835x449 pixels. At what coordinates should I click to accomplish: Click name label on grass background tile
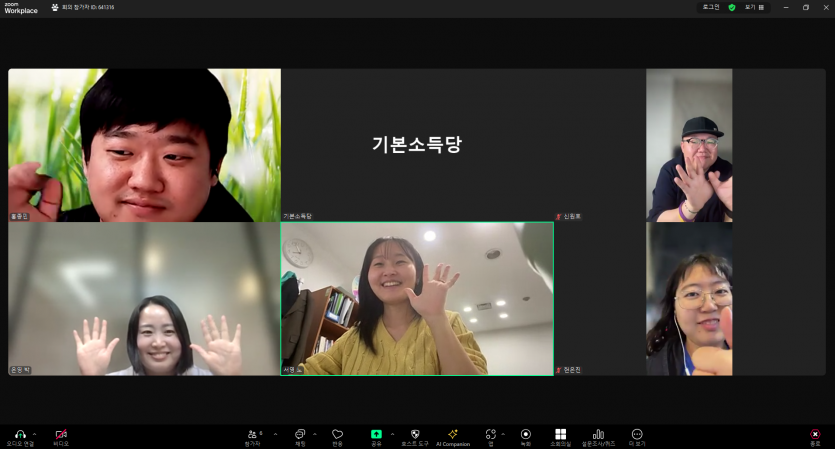pos(20,216)
